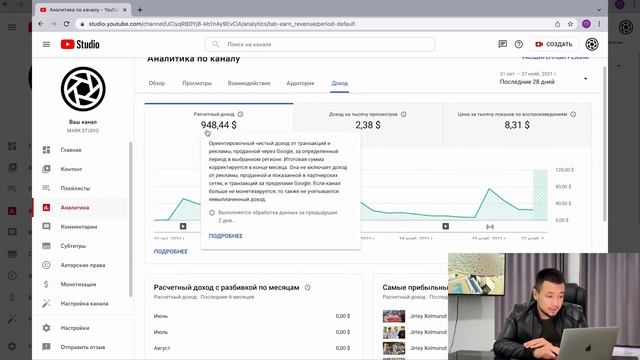The width and height of the screenshot is (640, 360).
Task: Click the Аналитика chart icon
Action: pyautogui.click(x=47, y=207)
